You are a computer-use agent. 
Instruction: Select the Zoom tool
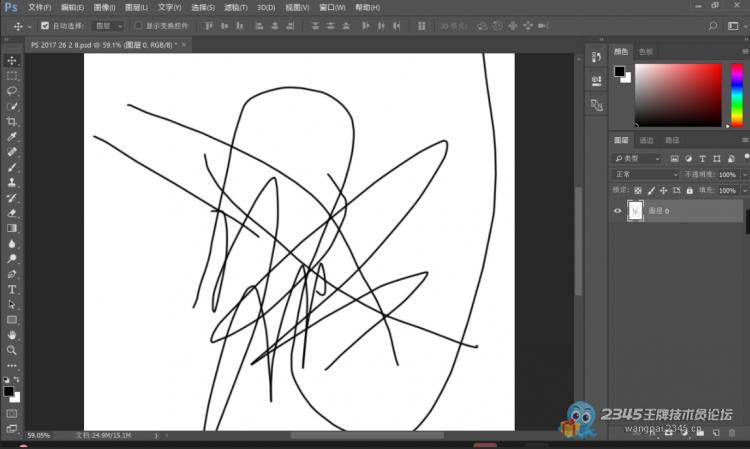[12, 350]
